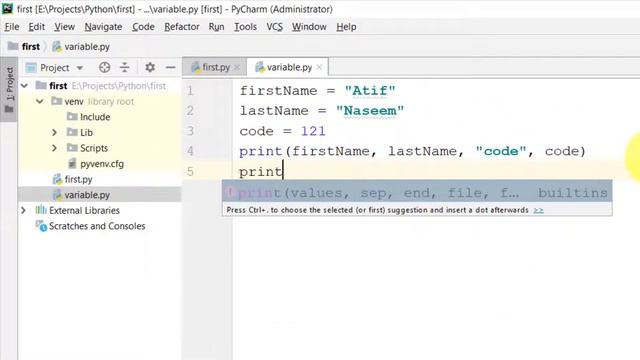Click the PyCharm logo in title bar
Viewport: 640px width, 360px height.
tap(8, 9)
